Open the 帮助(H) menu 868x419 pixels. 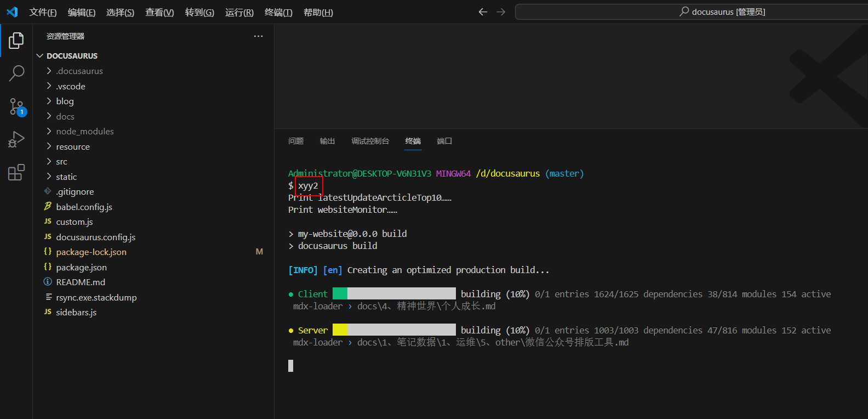[x=318, y=12]
